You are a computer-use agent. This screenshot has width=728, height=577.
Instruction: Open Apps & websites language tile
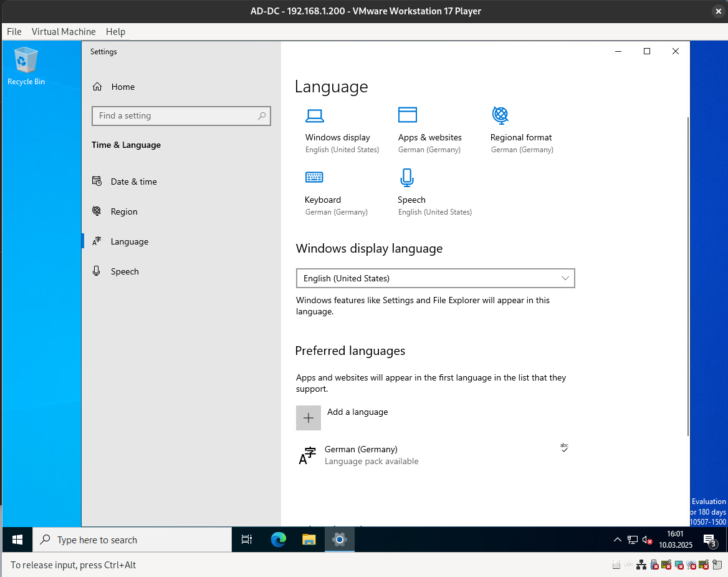[x=407, y=115]
